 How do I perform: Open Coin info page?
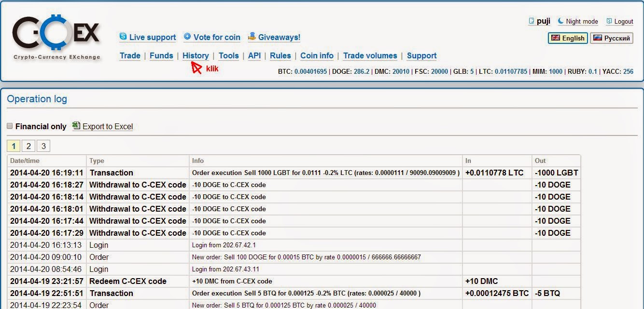pos(317,55)
